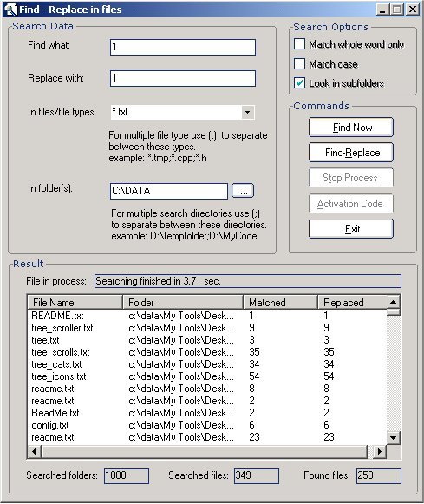The image size is (424, 504).
Task: Click the Stop Process button
Action: point(351,178)
